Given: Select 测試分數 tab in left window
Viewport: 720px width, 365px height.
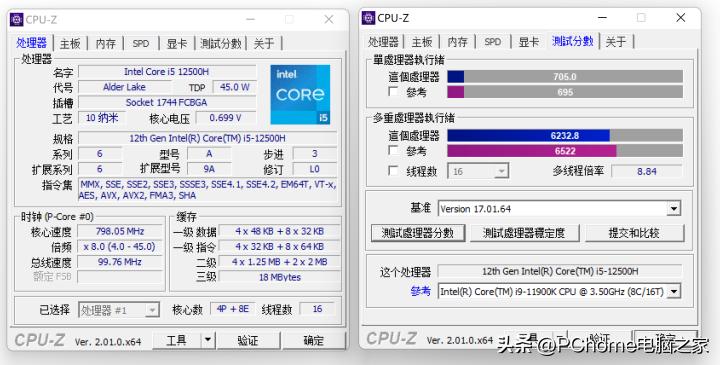Looking at the screenshot, I should pyautogui.click(x=221, y=44).
